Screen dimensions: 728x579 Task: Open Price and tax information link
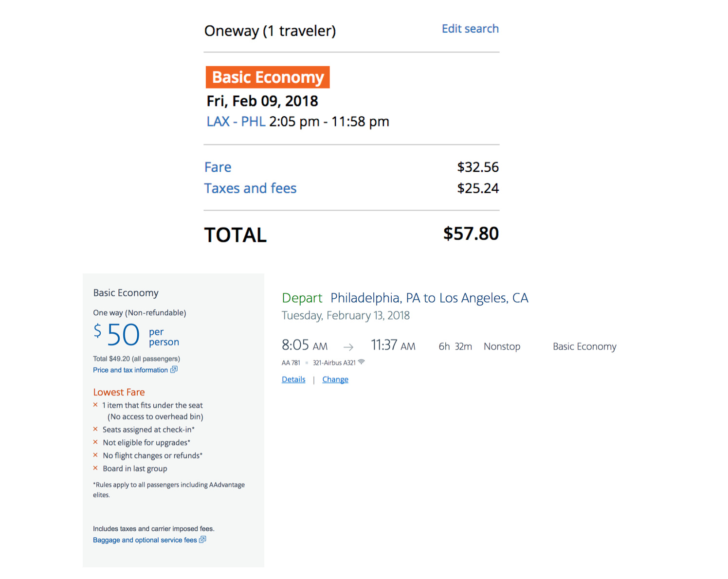tap(130, 370)
